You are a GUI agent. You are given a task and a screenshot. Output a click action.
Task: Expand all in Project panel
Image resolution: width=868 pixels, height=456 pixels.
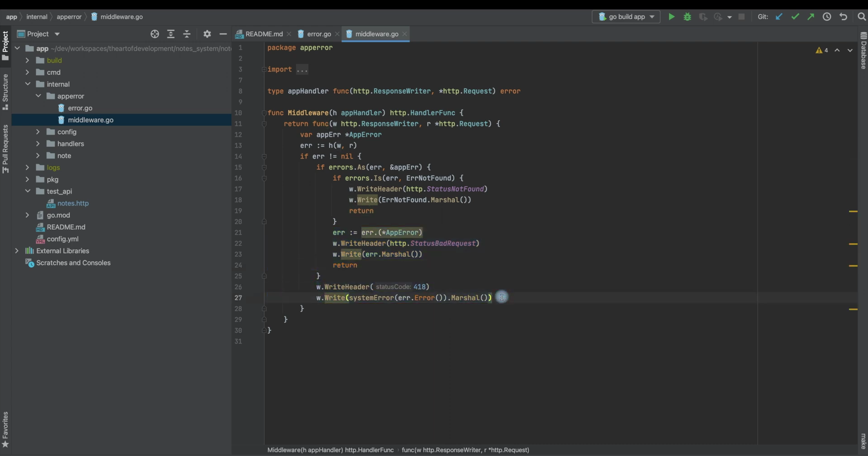point(171,34)
